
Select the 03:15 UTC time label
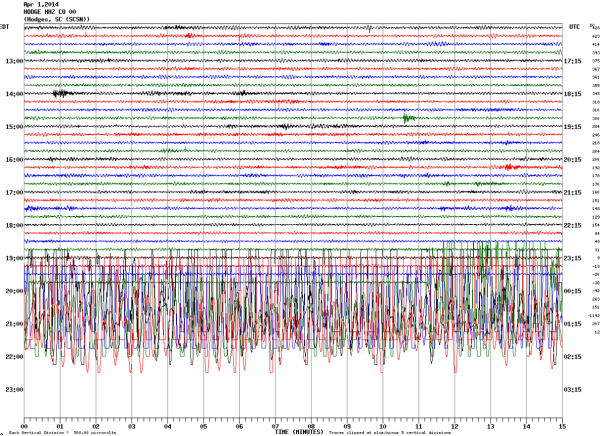tap(575, 390)
